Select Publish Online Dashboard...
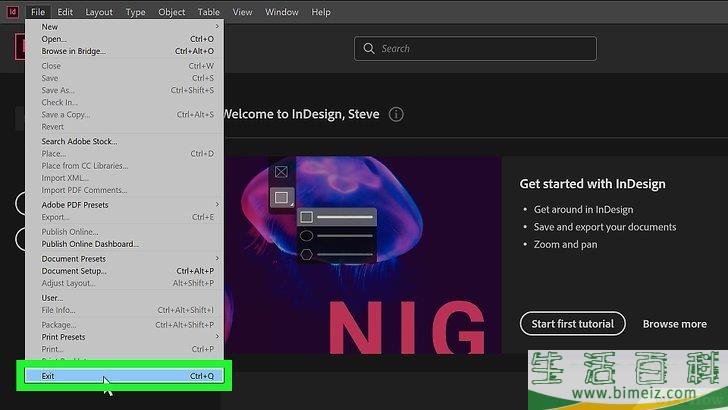 [x=124, y=244]
